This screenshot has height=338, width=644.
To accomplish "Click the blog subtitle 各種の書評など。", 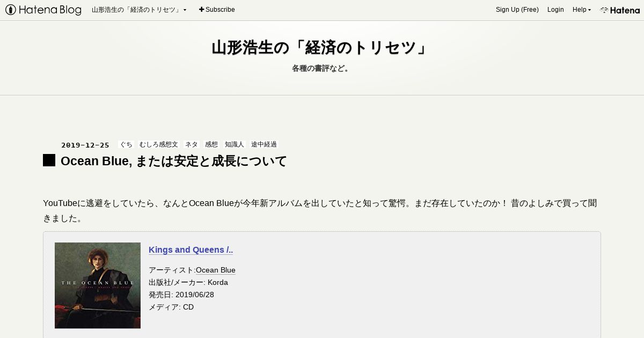I will pyautogui.click(x=321, y=69).
